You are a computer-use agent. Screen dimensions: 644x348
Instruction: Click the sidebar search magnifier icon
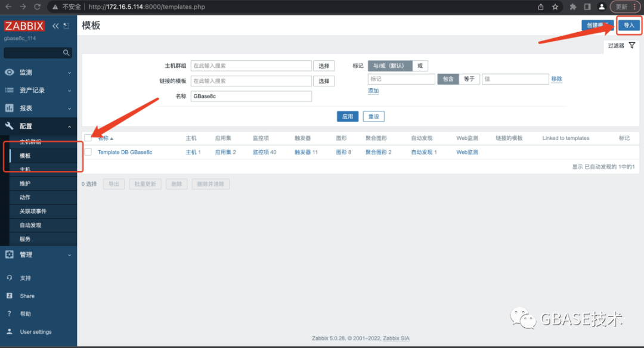(x=66, y=52)
